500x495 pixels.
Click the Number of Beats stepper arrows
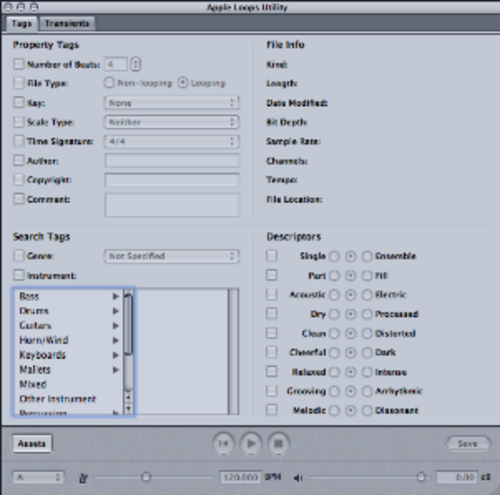pos(135,64)
